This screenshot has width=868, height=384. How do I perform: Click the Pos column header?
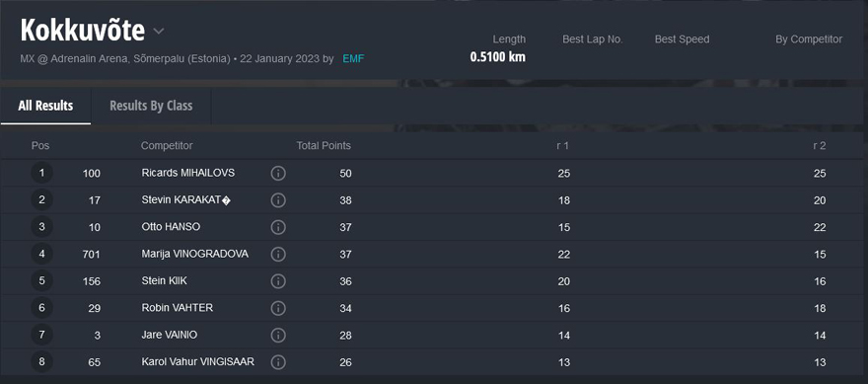[x=40, y=146]
